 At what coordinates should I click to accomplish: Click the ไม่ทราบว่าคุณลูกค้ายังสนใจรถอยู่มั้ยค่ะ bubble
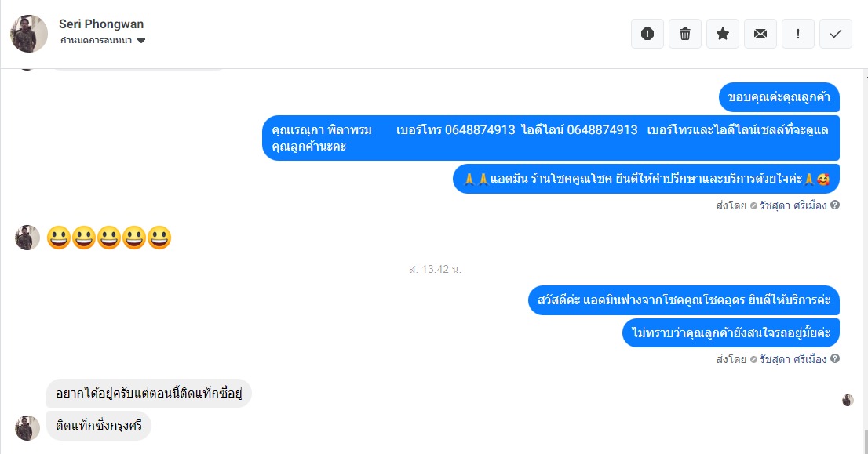coord(731,333)
